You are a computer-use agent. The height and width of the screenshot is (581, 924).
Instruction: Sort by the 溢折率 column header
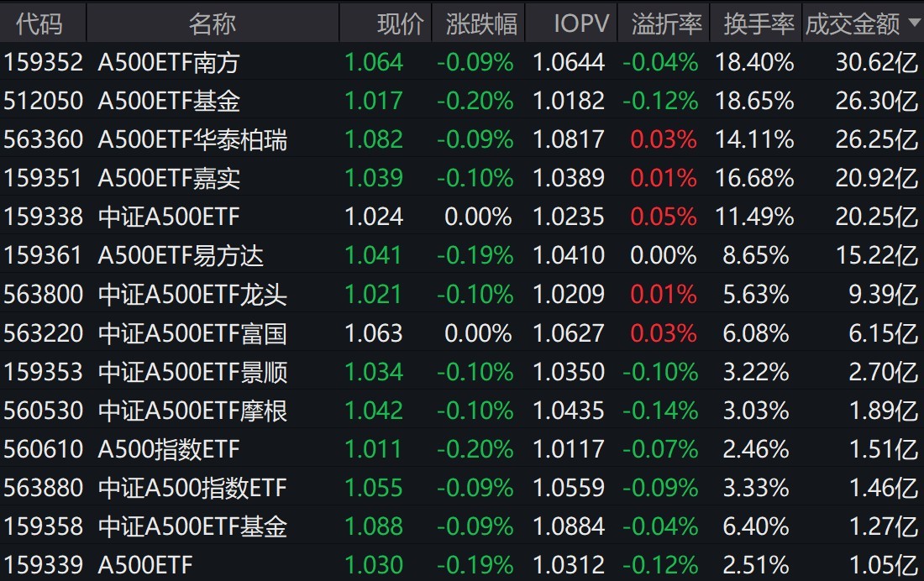666,24
